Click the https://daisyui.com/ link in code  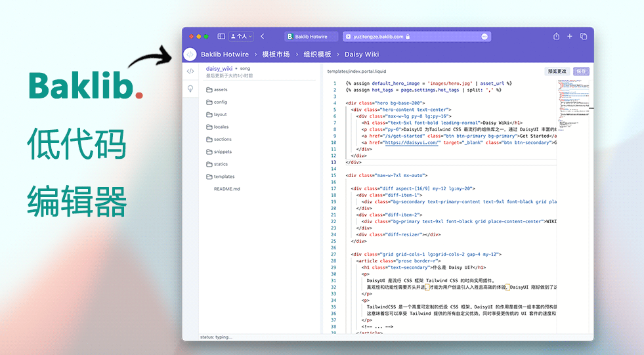pyautogui.click(x=412, y=142)
